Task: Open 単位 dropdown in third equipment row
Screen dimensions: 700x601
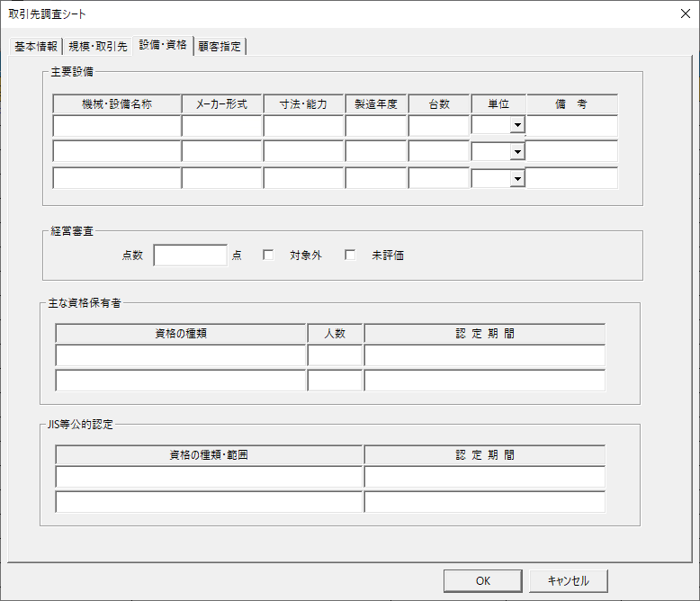Action: point(517,179)
